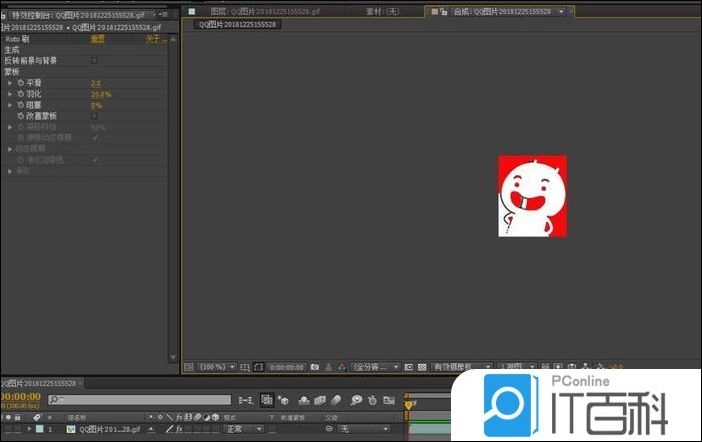
Task: Click 重置 to reset Roto effect
Action: coord(97,39)
